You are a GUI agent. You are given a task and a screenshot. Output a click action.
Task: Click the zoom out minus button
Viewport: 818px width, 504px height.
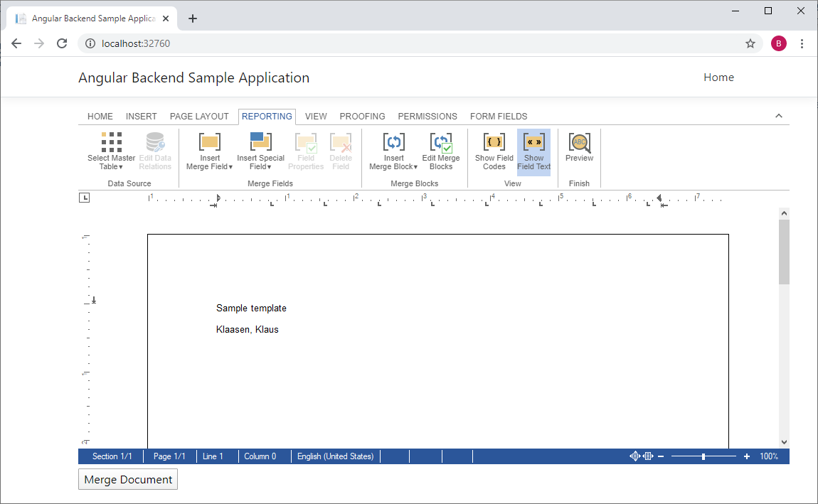pyautogui.click(x=661, y=456)
